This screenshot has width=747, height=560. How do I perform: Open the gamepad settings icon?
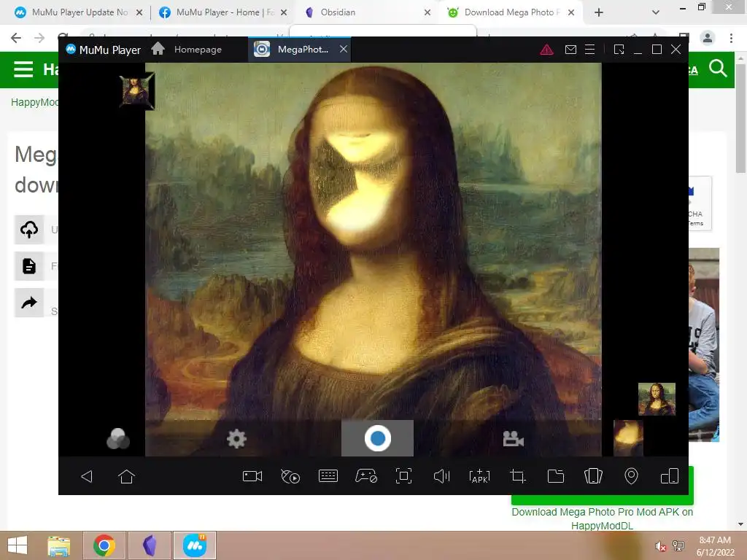pyautogui.click(x=366, y=476)
